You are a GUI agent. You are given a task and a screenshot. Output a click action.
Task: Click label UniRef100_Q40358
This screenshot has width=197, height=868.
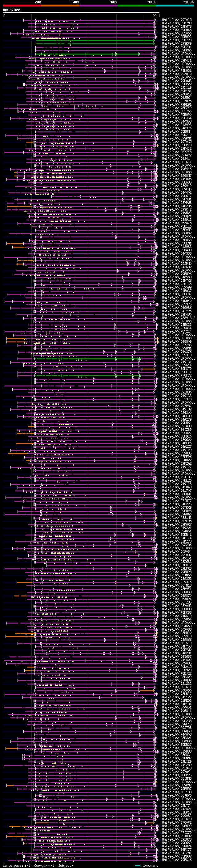(177, 122)
